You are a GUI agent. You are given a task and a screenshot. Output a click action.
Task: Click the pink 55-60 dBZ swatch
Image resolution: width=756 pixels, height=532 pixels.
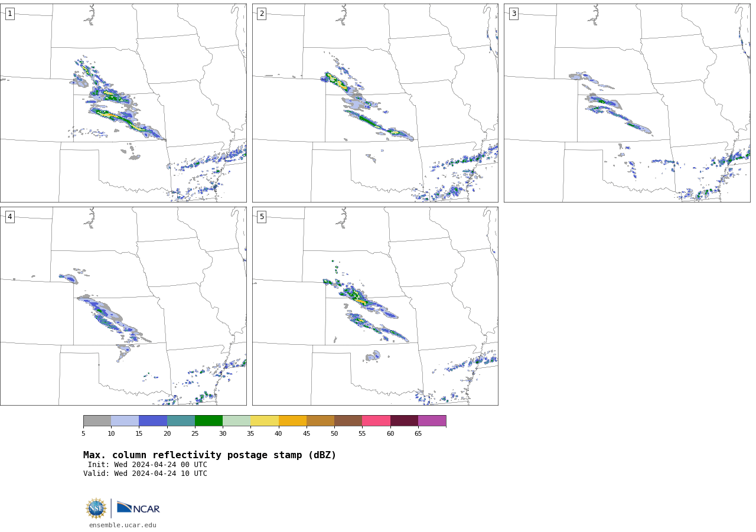tap(376, 420)
